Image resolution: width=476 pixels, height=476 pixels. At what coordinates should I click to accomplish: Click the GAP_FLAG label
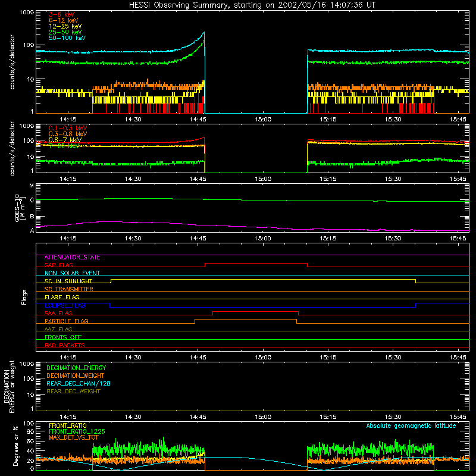click(x=58, y=265)
